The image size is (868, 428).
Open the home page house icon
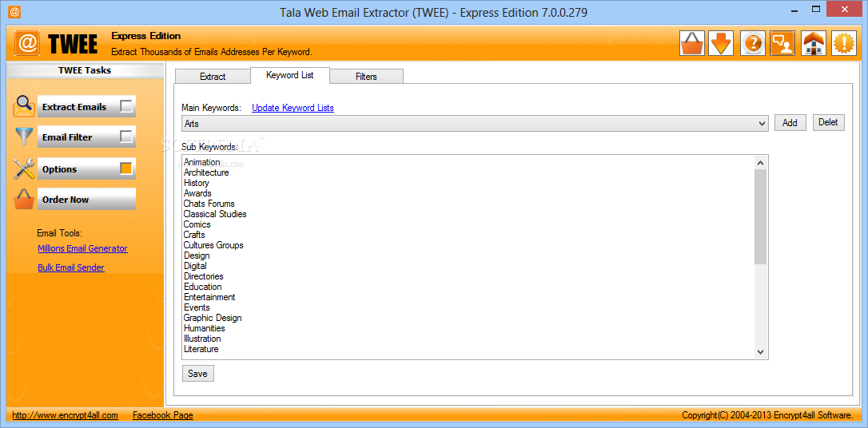pos(813,43)
